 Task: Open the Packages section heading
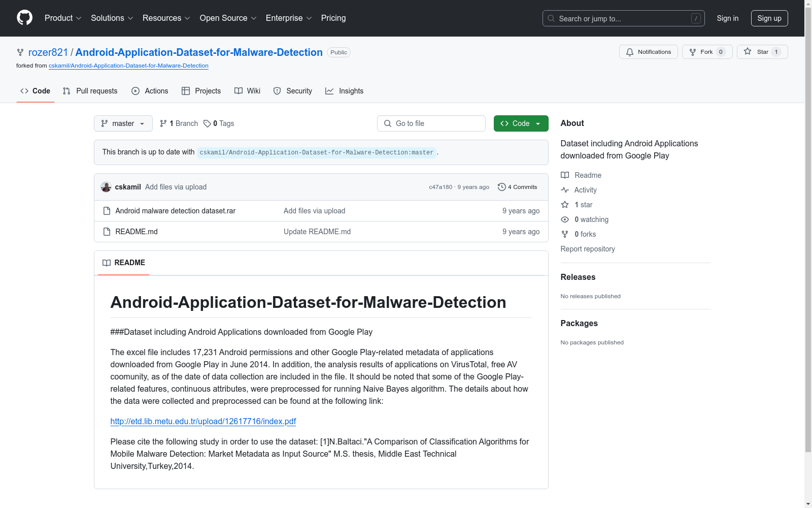coord(579,323)
